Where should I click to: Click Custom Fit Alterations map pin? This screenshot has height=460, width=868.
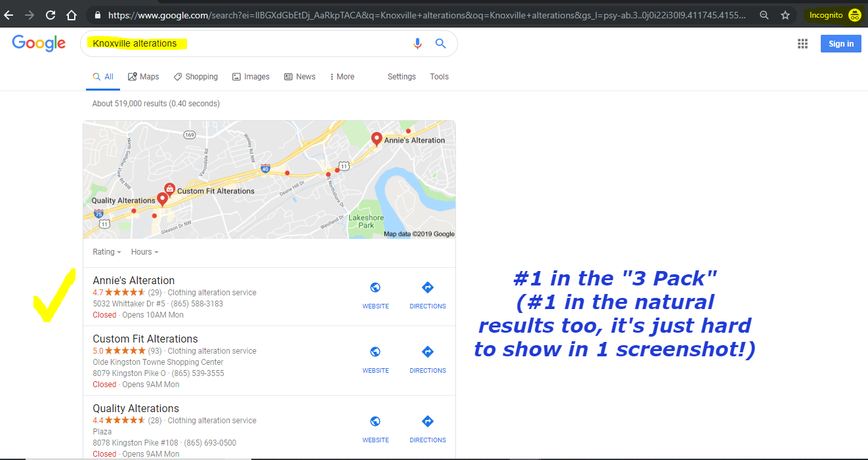pos(169,190)
